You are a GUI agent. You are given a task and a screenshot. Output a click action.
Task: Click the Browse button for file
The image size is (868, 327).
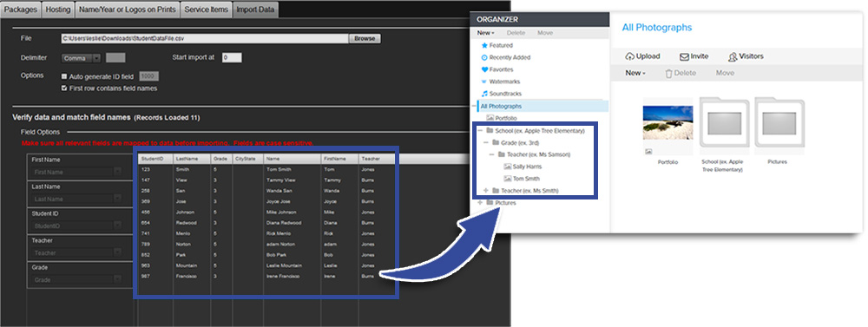[x=365, y=39]
